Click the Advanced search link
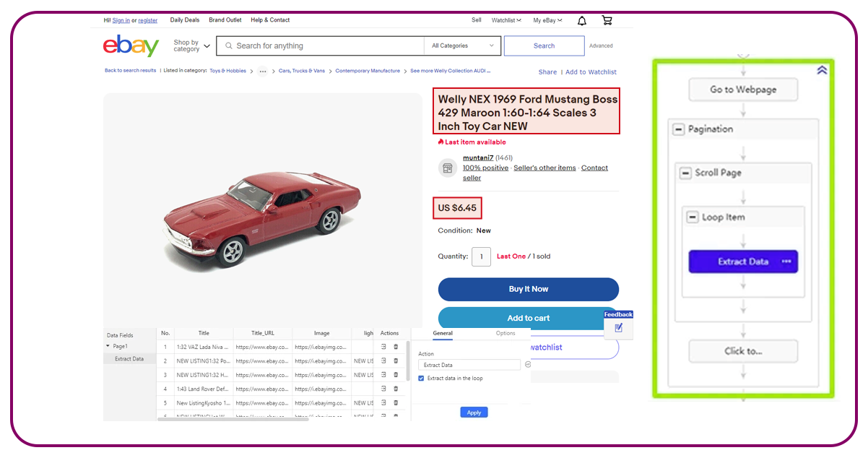 tap(601, 46)
